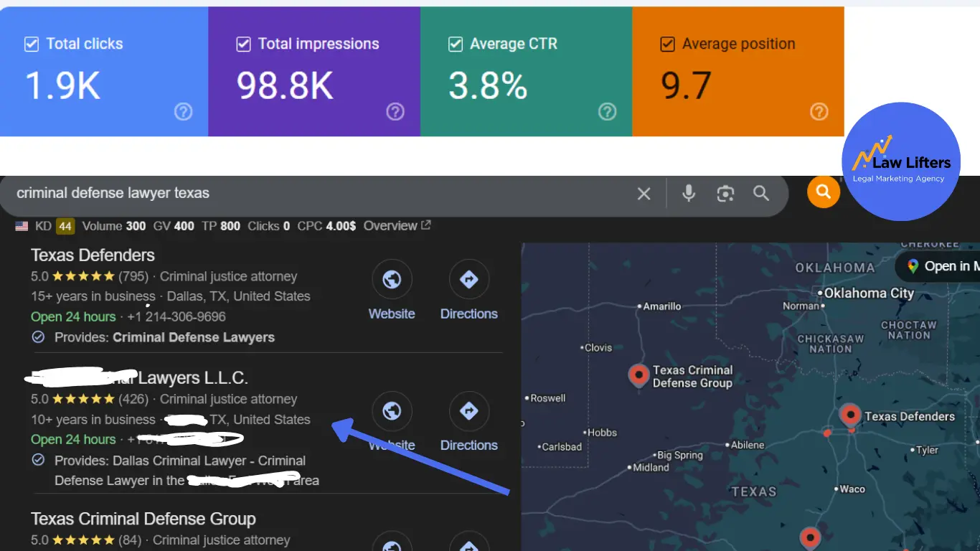The height and width of the screenshot is (551, 980).
Task: Click the 'Open in Maps' button
Action: [940, 266]
